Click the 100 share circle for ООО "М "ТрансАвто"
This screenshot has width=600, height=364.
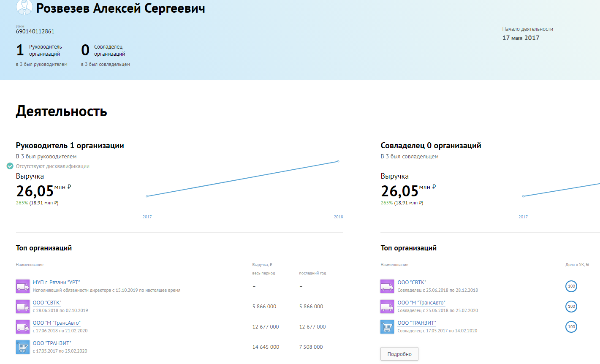coord(571,307)
